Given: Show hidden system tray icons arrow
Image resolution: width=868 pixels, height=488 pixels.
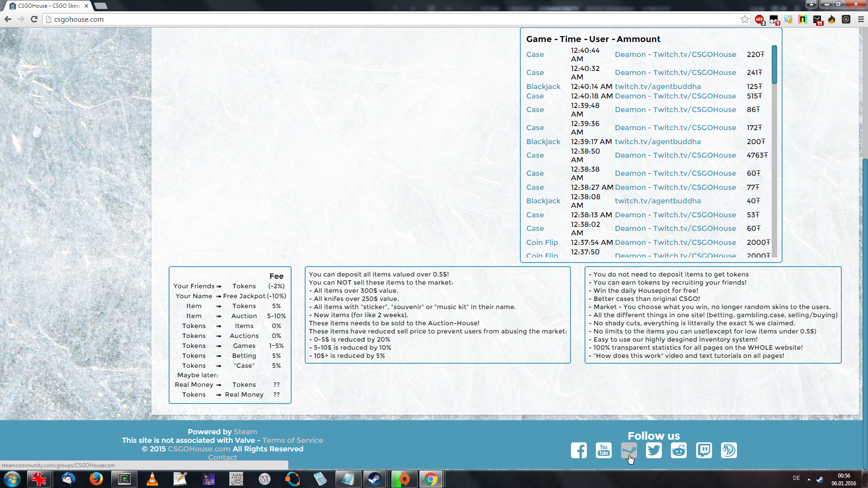Looking at the screenshot, I should click(809, 479).
